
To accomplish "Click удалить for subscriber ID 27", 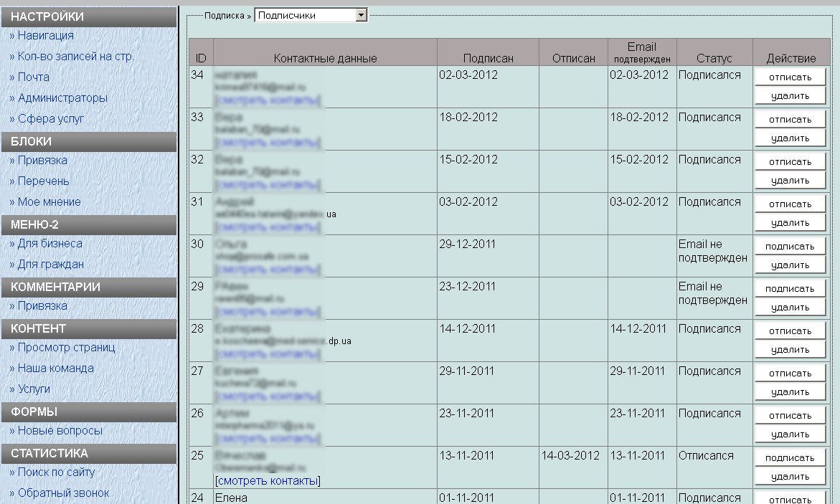I will click(x=791, y=392).
